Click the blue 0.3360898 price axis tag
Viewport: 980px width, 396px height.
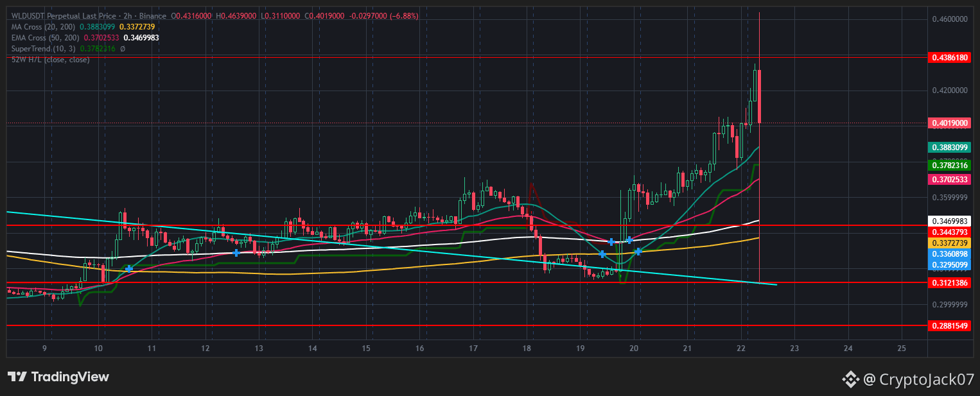(950, 254)
